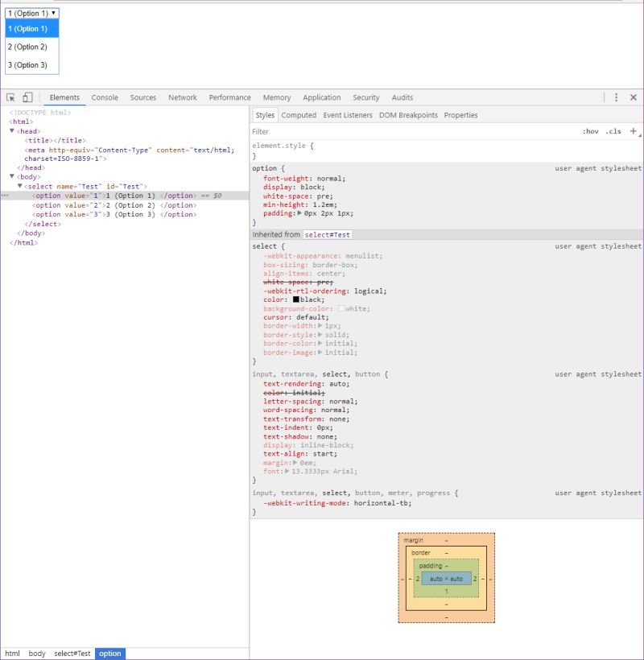Expand the border-width property values
This screenshot has width=644, height=660.
322,326
